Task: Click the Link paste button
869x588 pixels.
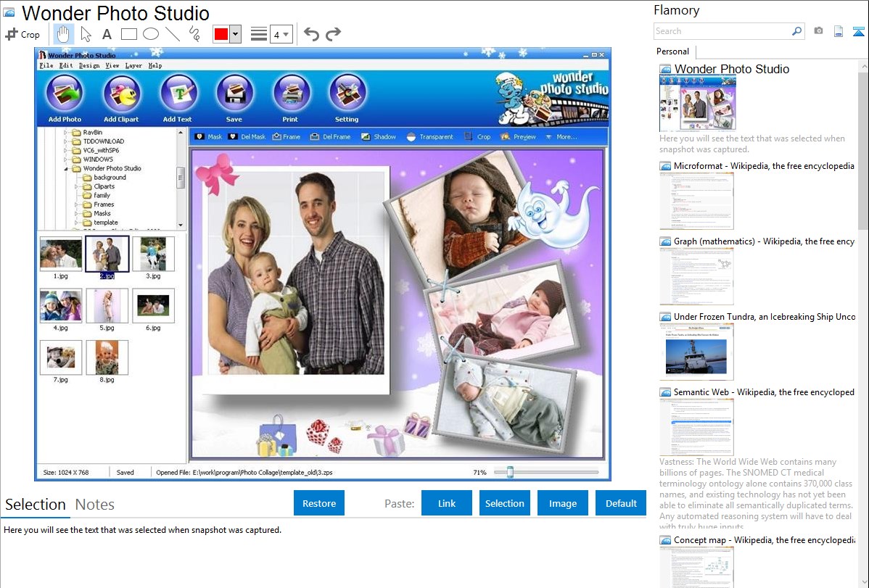Action: click(x=447, y=503)
